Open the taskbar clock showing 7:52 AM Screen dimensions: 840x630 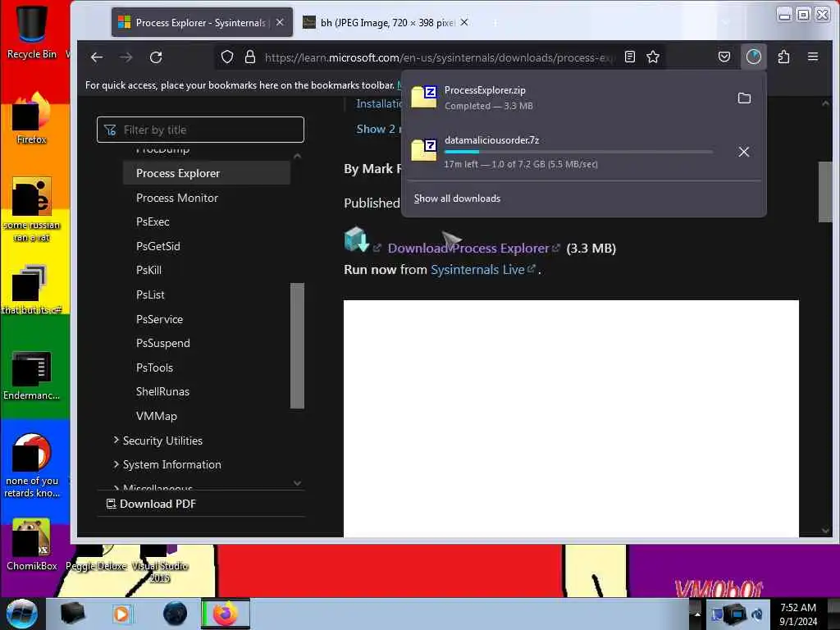(x=798, y=614)
